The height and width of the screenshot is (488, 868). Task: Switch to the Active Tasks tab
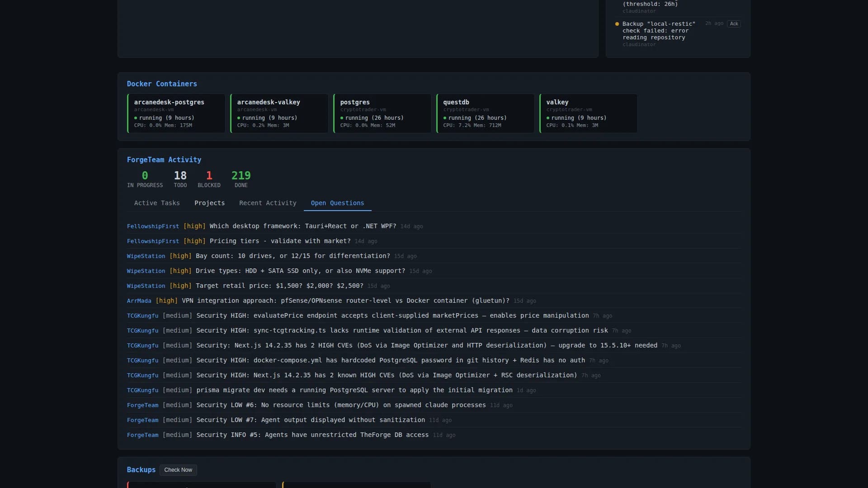[157, 203]
